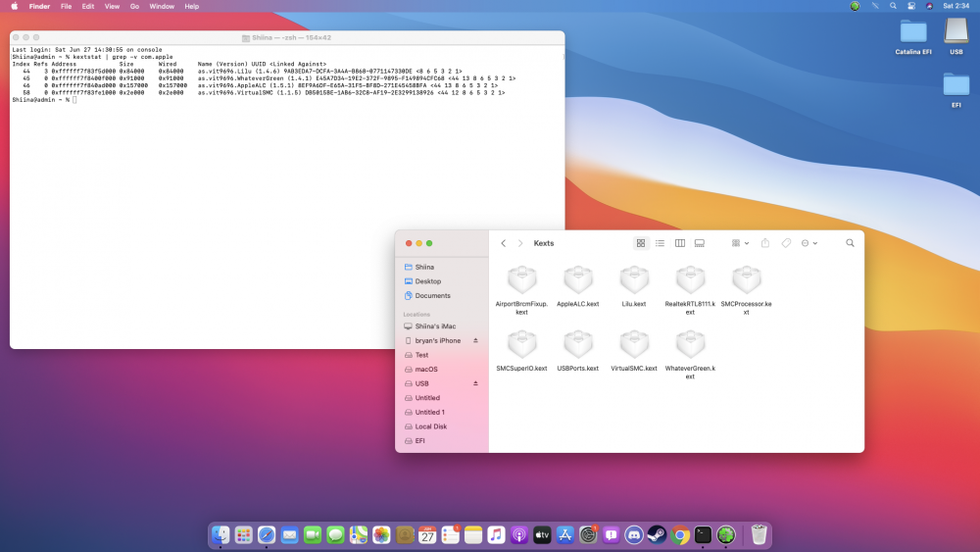Select Lilu.kext file
Screen dimensions: 980x552
634,287
